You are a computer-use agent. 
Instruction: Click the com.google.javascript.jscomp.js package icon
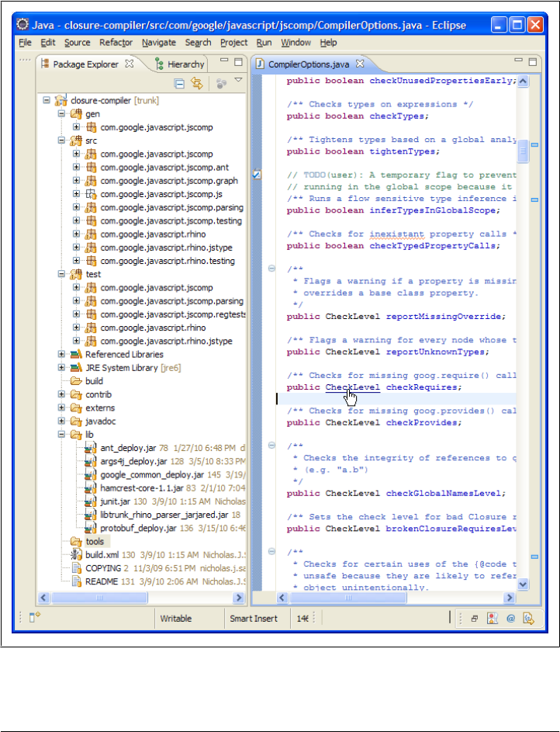coord(91,194)
